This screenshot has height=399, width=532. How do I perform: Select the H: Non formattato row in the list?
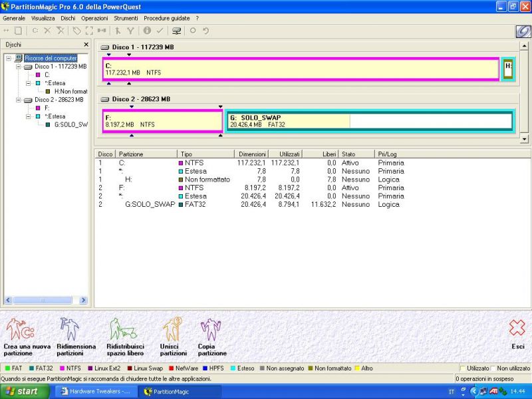click(251, 180)
